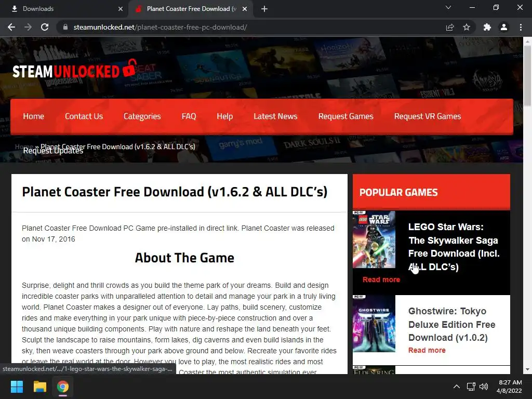
Task: Click the volume speaker tray icon
Action: (x=484, y=387)
